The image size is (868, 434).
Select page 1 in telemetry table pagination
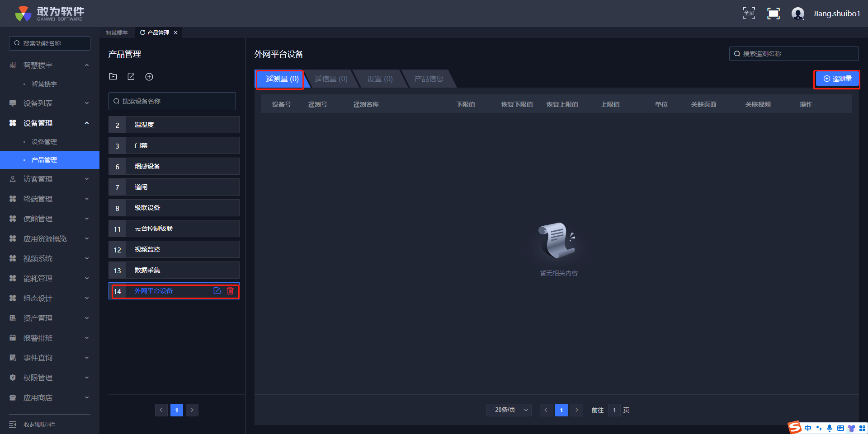tap(561, 410)
